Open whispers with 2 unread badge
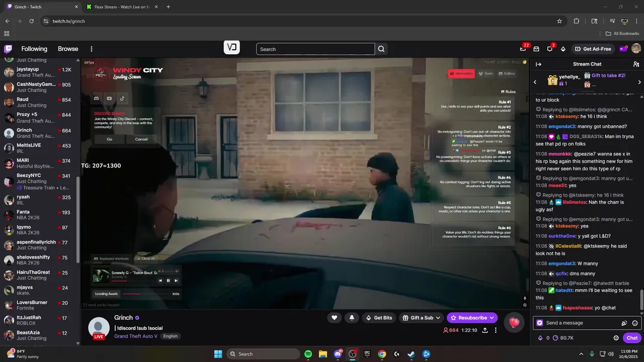The height and width of the screenshot is (362, 644). (x=550, y=49)
